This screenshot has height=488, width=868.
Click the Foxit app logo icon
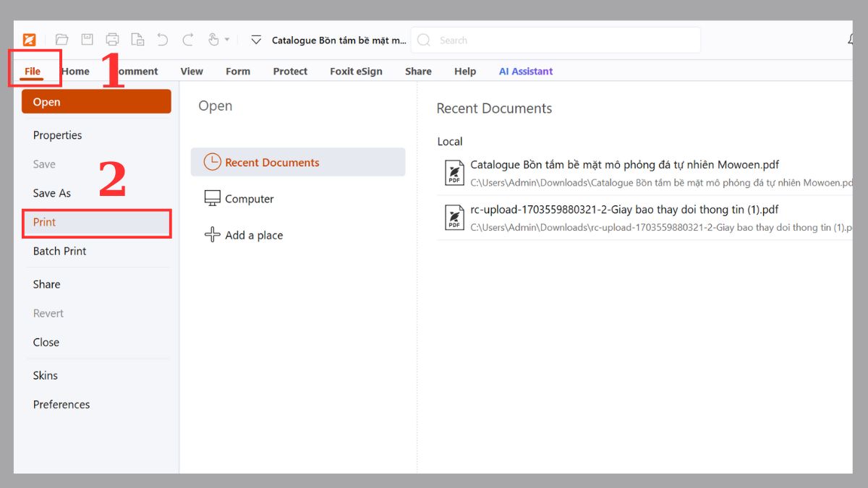pos(29,40)
